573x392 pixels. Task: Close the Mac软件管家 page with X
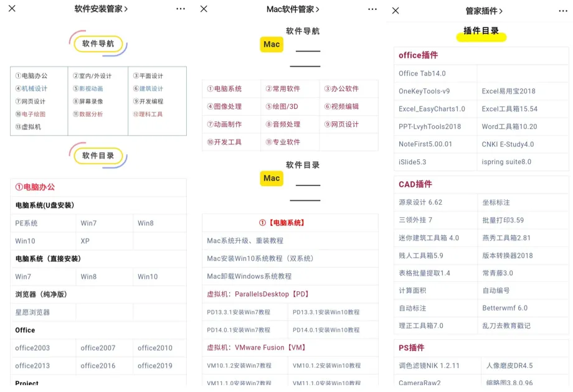pos(204,9)
